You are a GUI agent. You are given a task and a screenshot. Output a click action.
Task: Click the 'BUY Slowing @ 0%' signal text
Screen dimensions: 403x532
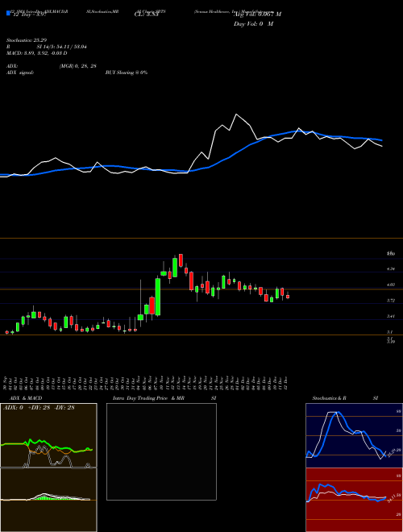(x=127, y=73)
